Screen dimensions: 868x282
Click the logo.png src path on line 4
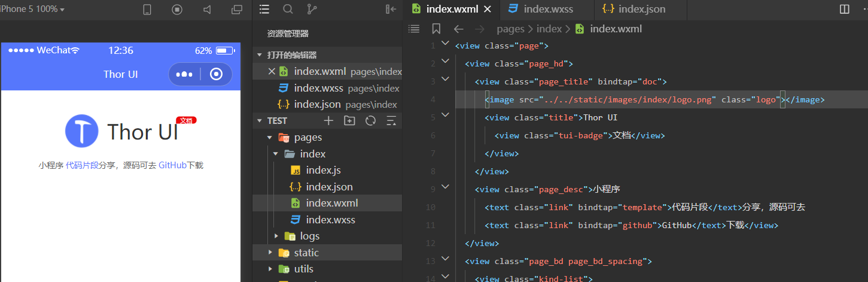tap(630, 99)
